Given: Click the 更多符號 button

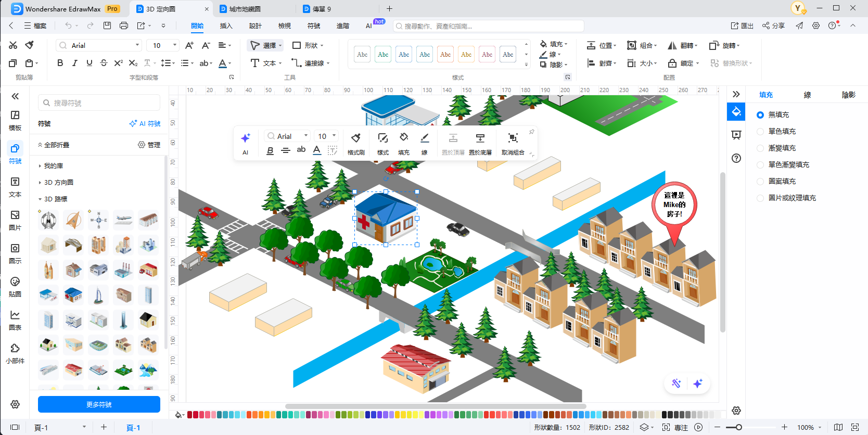Looking at the screenshot, I should click(x=99, y=404).
